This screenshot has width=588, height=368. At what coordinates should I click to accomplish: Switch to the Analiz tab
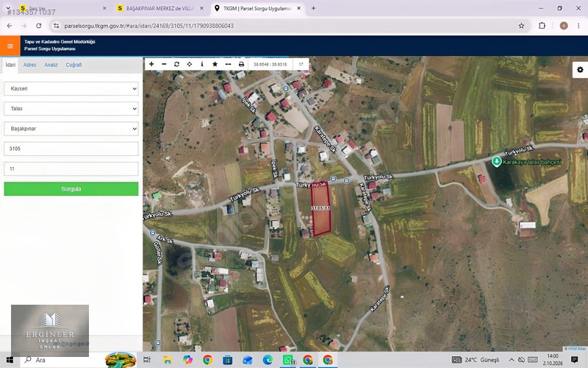point(51,65)
